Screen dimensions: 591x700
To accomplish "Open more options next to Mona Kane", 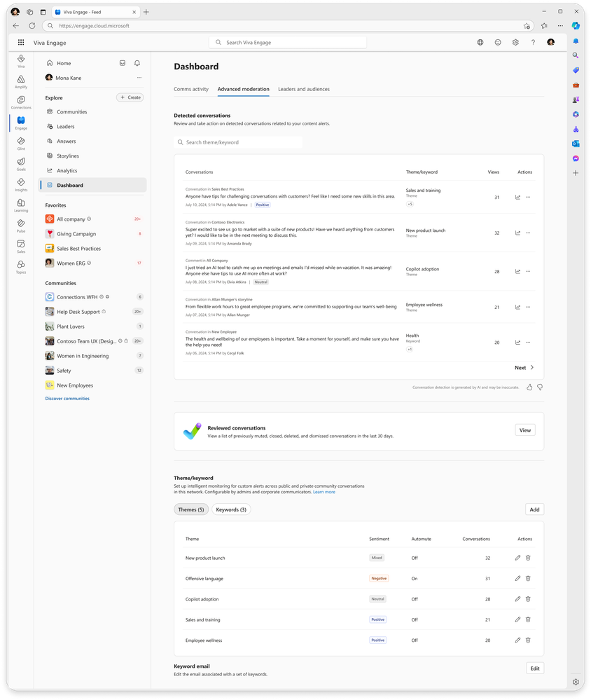I will point(139,78).
